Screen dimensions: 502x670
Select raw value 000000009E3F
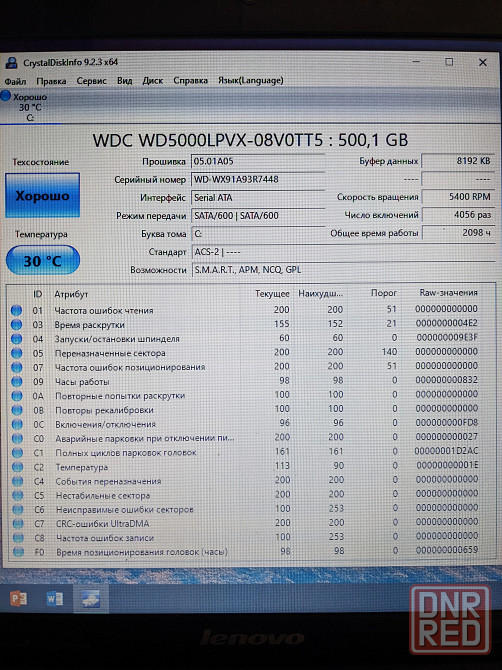447,338
